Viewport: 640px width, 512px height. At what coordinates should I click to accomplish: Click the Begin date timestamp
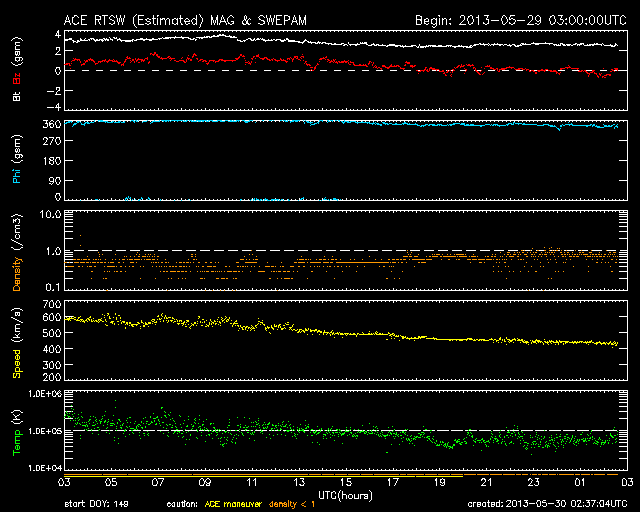(x=520, y=19)
